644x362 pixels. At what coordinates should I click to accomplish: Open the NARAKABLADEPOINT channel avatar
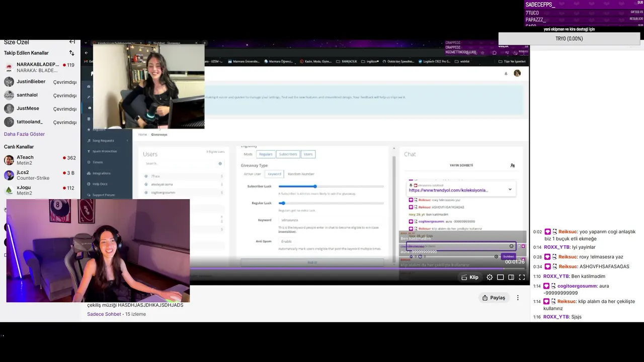(9, 67)
